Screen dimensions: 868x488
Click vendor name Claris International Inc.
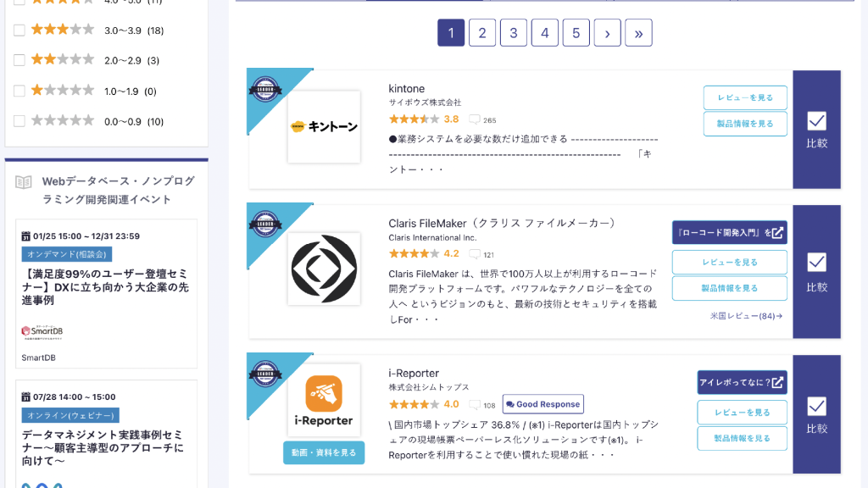click(432, 238)
